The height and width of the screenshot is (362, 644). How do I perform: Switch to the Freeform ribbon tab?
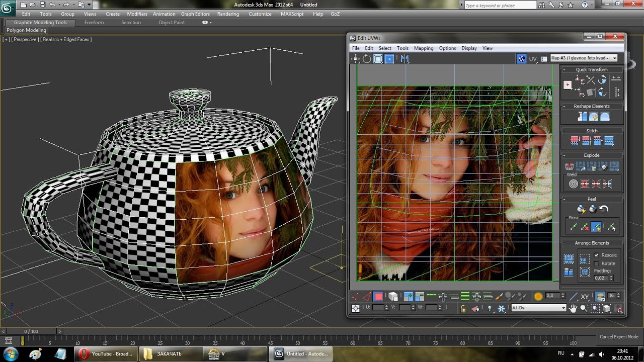click(94, 23)
